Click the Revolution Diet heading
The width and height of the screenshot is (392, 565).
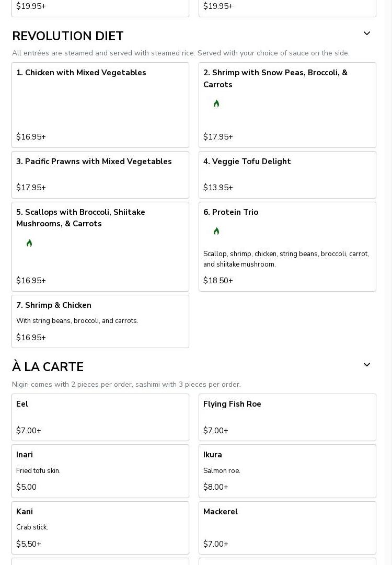tap(68, 36)
